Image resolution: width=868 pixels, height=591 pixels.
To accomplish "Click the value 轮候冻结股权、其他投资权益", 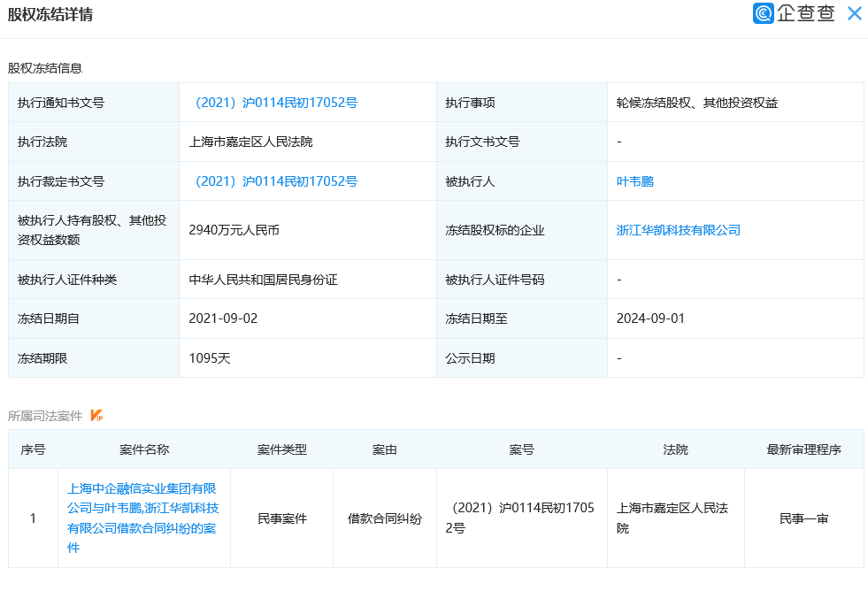I will (697, 103).
